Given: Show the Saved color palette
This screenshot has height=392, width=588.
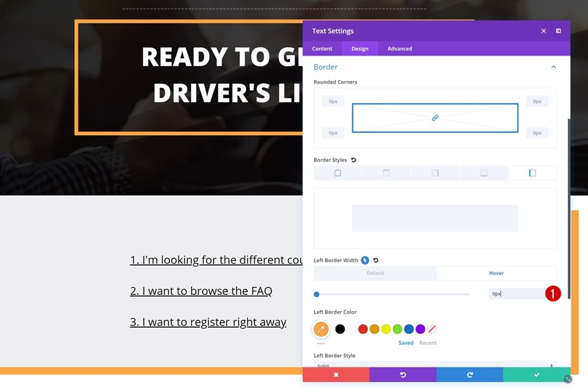Looking at the screenshot, I should click(406, 342).
